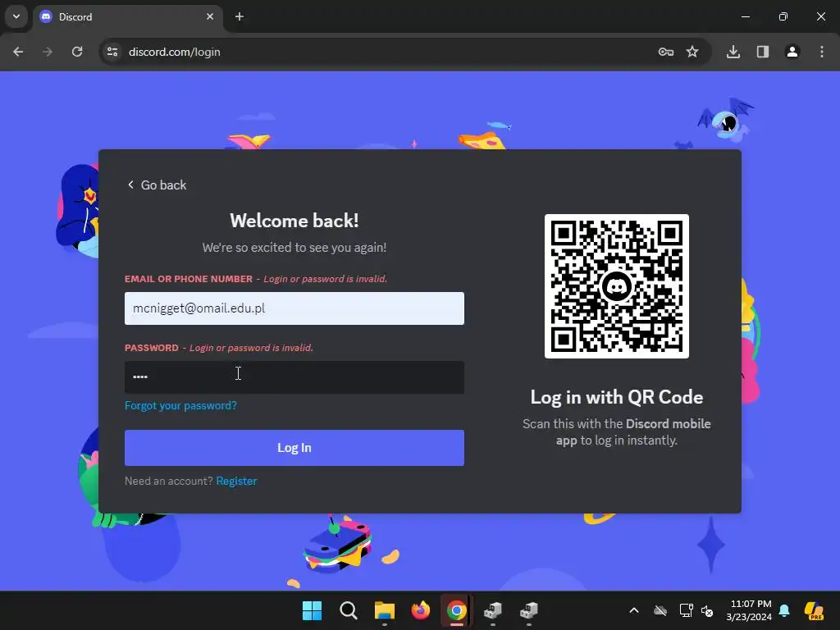
Task: Open site information icon in address bar
Action: [112, 52]
